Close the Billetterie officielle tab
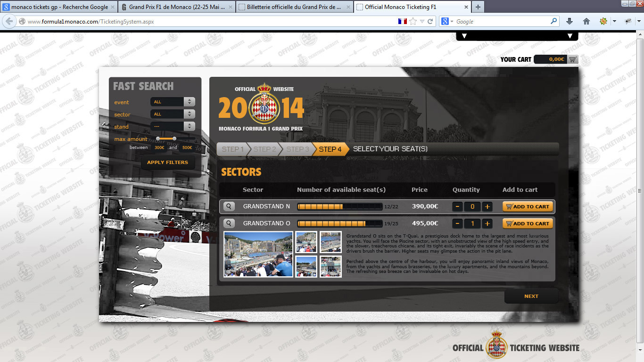This screenshot has height=362, width=644. click(348, 7)
